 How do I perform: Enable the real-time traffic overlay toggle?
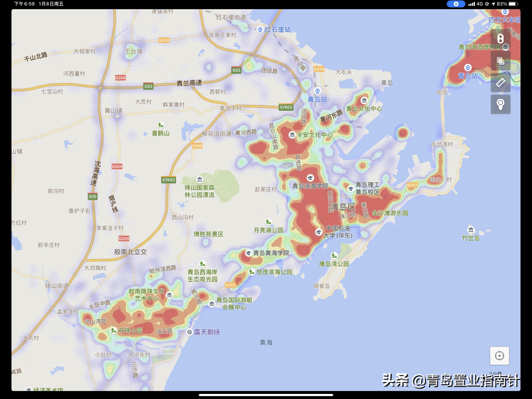[500, 39]
